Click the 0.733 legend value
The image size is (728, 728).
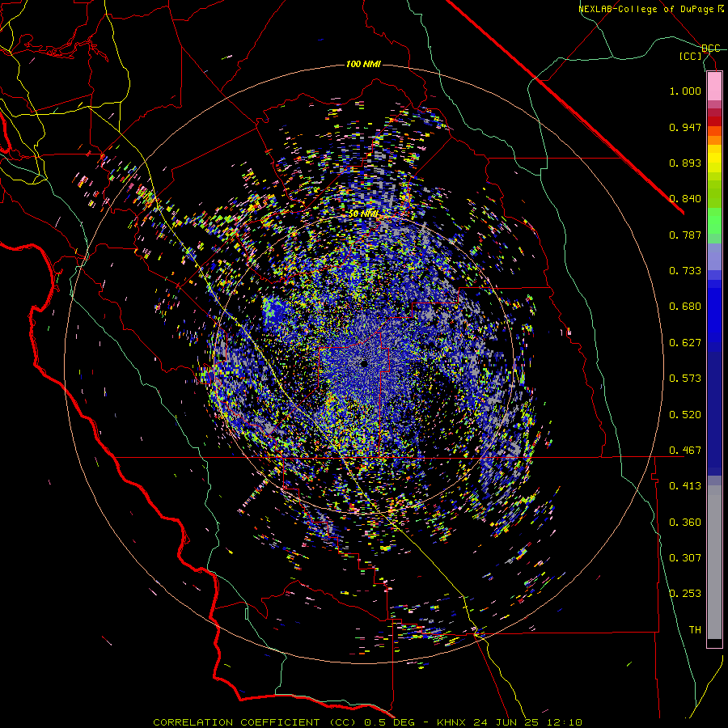tap(685, 271)
